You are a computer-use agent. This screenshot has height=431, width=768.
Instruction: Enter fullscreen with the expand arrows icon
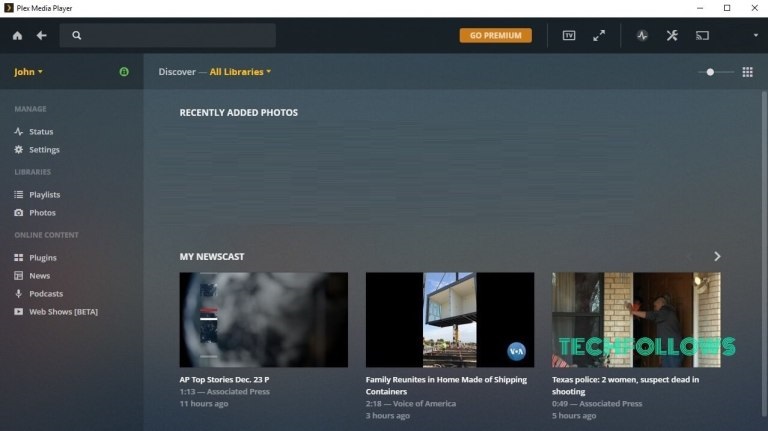pos(599,35)
